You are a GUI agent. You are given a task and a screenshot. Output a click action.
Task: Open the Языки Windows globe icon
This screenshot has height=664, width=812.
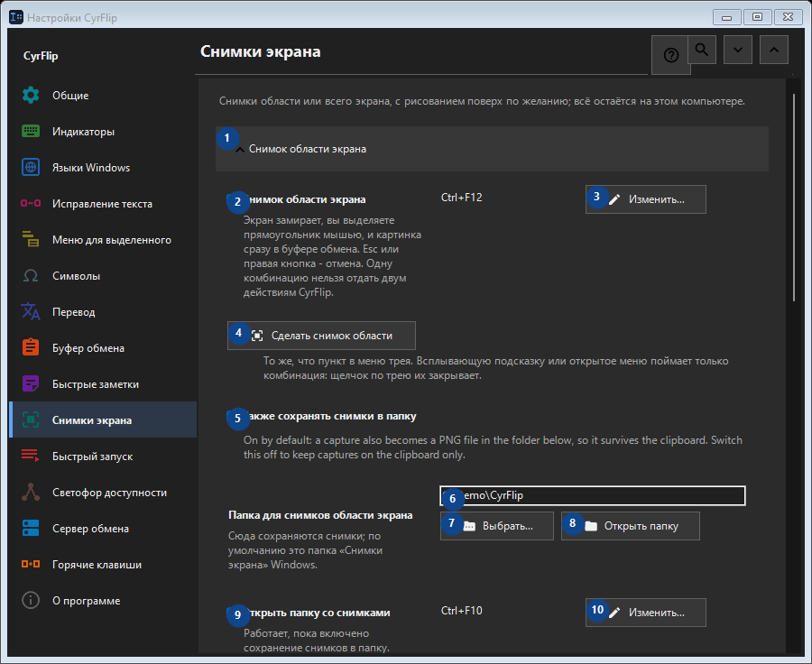click(31, 167)
